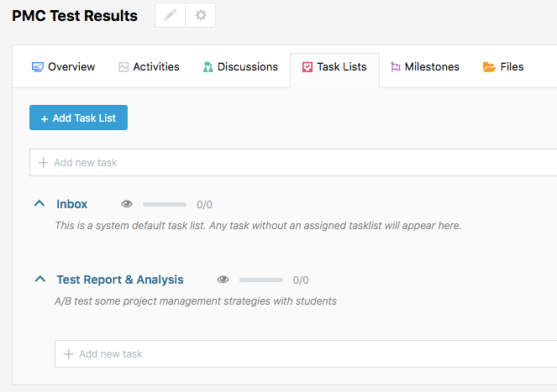Click the Discussions people icon

208,67
